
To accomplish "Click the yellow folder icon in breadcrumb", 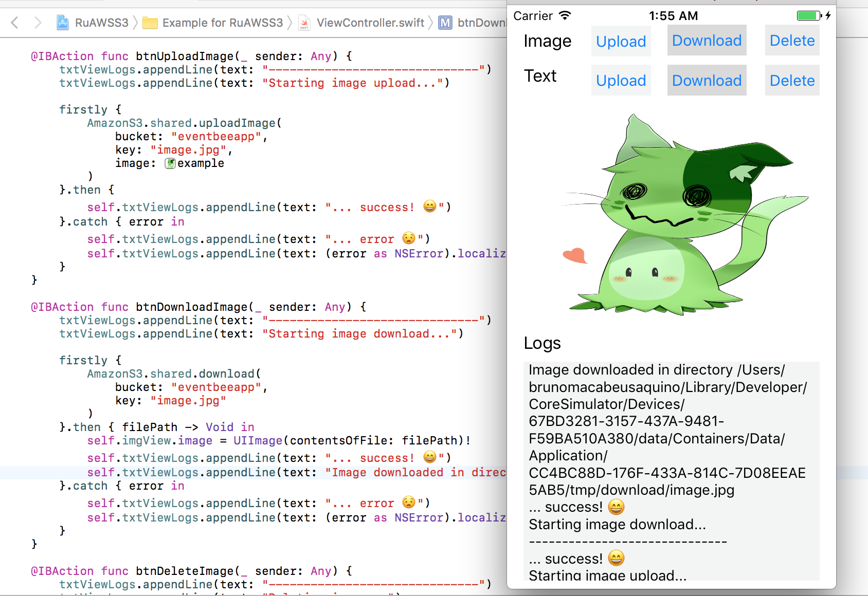I will click(150, 23).
